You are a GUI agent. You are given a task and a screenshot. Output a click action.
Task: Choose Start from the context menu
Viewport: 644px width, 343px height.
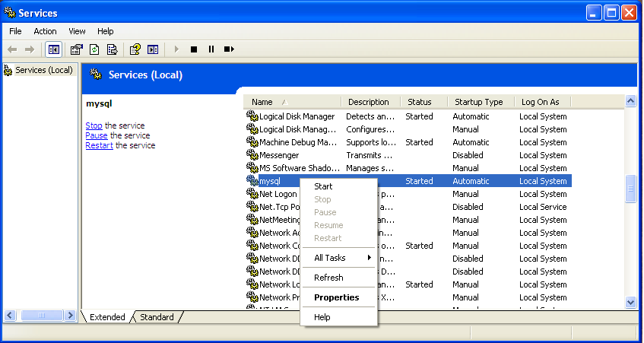click(323, 186)
